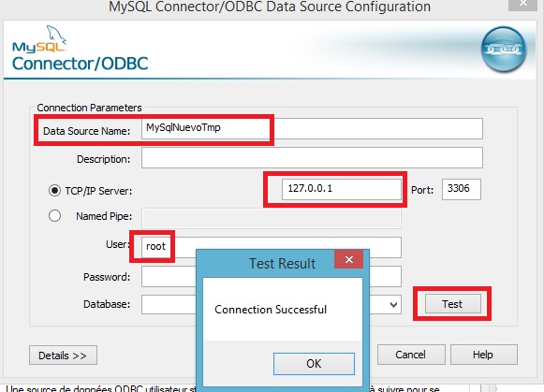544x392 pixels.
Task: Open the Database dropdown arrow
Action: tap(393, 305)
